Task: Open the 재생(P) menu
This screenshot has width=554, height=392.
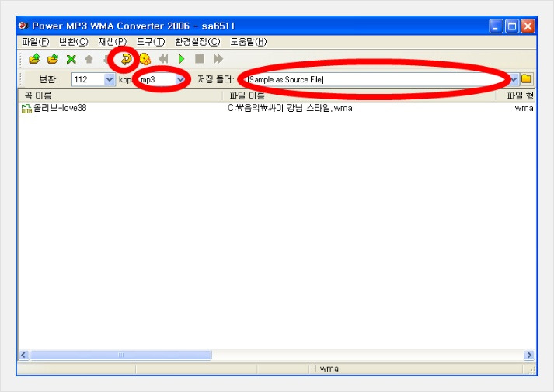Action: [113, 42]
